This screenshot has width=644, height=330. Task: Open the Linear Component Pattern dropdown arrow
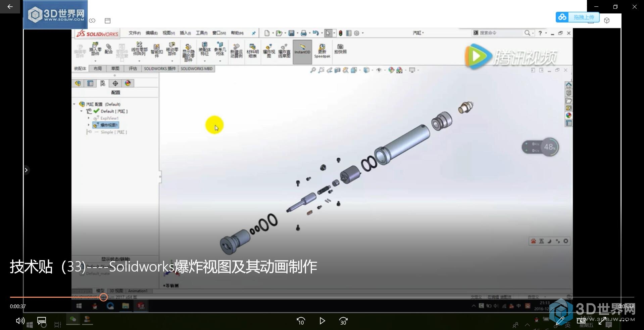(x=139, y=61)
